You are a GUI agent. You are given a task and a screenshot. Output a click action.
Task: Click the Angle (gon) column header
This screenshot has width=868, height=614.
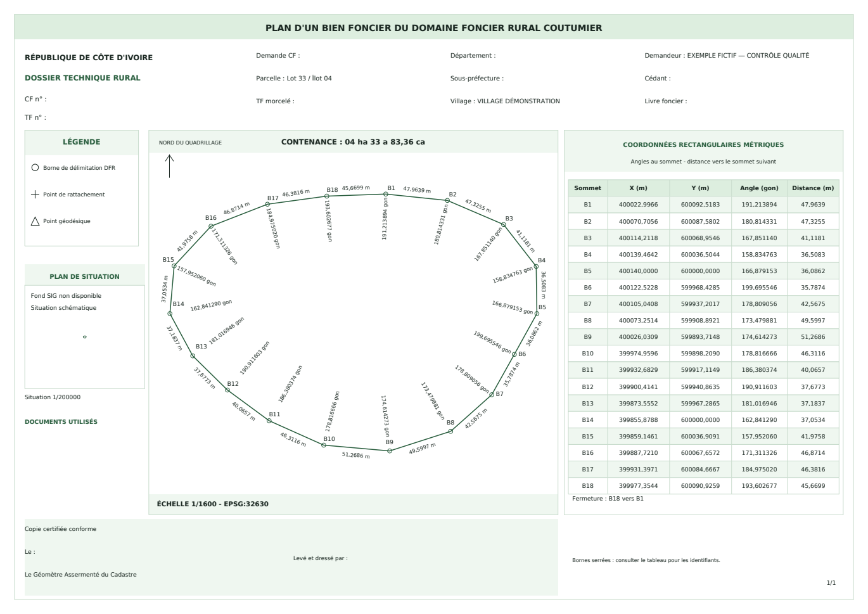pos(759,188)
